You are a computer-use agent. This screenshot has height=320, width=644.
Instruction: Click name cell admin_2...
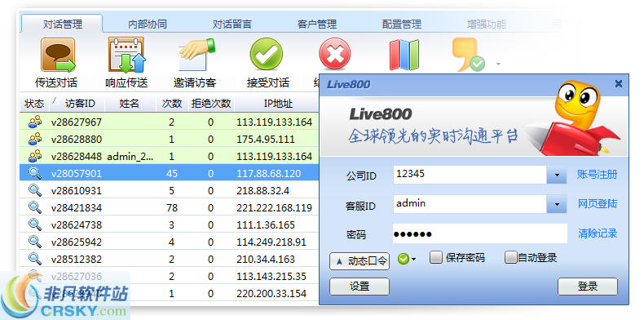click(130, 157)
